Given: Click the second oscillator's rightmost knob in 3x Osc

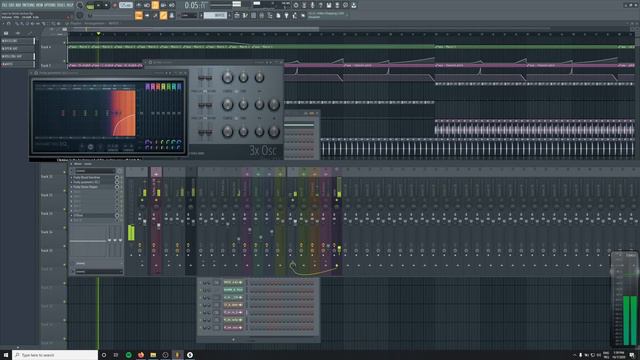Looking at the screenshot, I should pos(274,105).
